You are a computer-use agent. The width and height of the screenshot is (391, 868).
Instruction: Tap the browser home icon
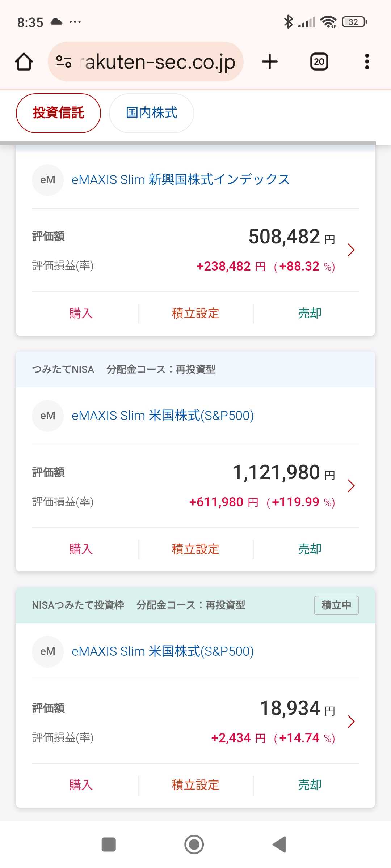coord(24,61)
